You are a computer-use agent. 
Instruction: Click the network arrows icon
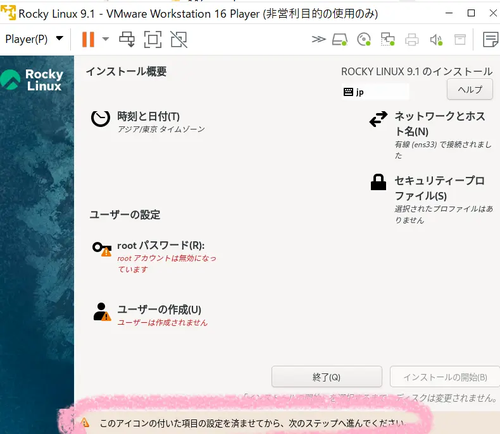(x=378, y=119)
